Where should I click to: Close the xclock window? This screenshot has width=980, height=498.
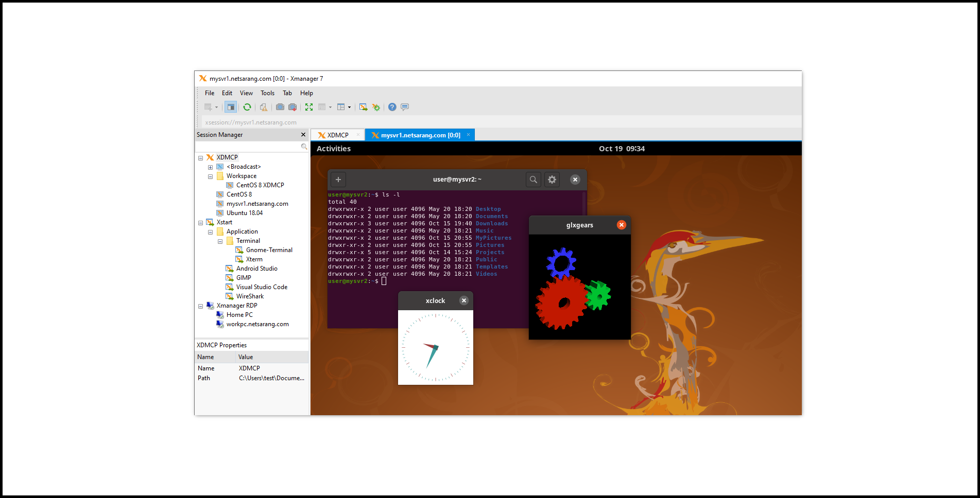click(464, 300)
